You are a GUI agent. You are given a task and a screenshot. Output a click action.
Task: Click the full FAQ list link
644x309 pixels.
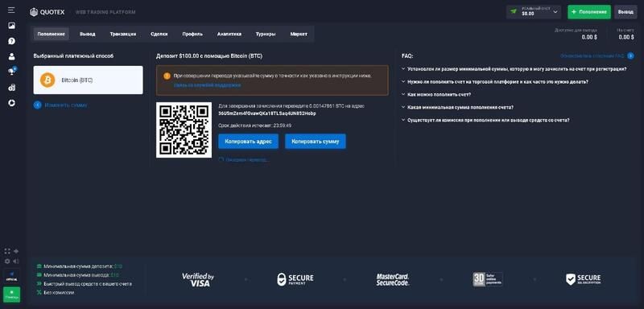pos(592,56)
